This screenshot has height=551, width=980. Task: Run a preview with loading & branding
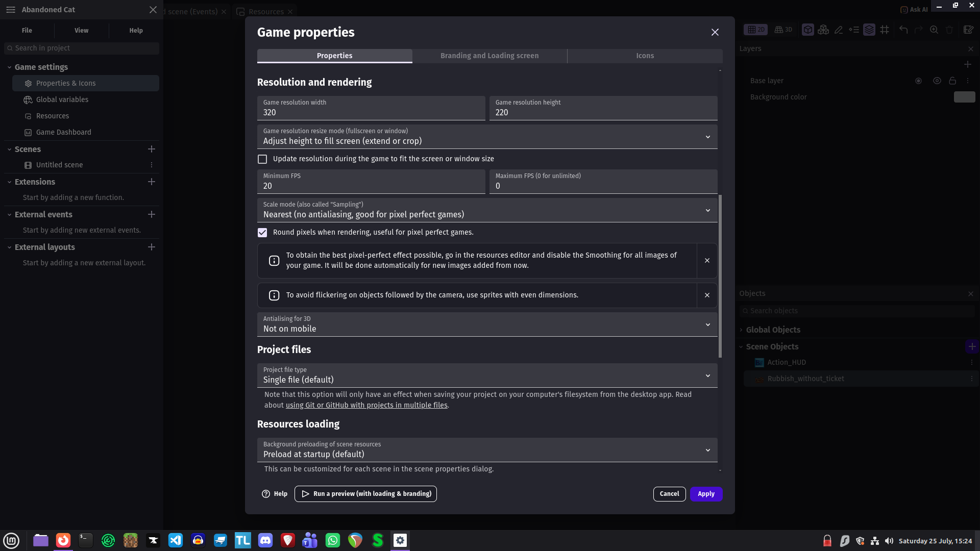point(365,494)
